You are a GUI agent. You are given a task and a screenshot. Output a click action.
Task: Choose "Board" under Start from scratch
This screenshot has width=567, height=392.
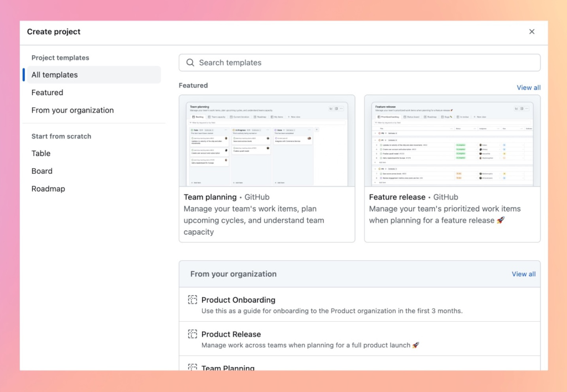pyautogui.click(x=42, y=171)
